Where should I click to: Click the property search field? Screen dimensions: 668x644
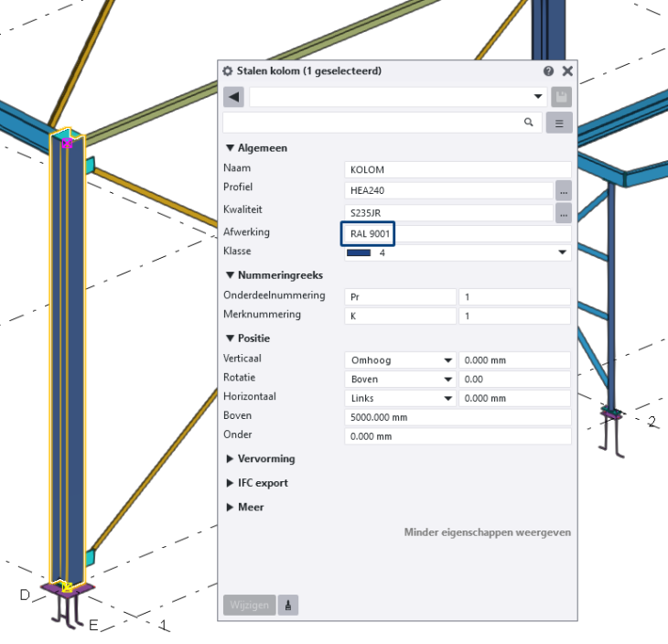pos(382,123)
